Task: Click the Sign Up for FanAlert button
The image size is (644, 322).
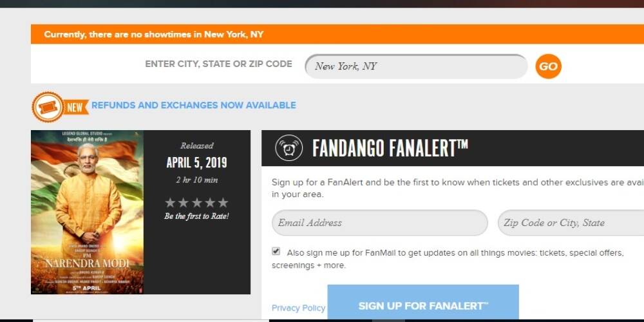Action: point(423,303)
